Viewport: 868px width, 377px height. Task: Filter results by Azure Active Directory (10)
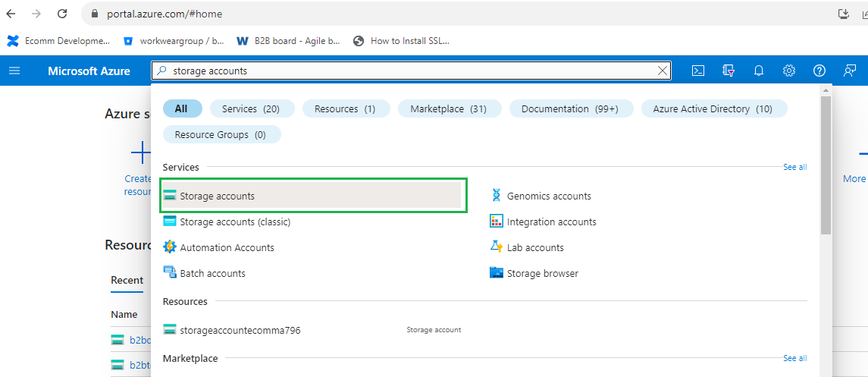[713, 109]
